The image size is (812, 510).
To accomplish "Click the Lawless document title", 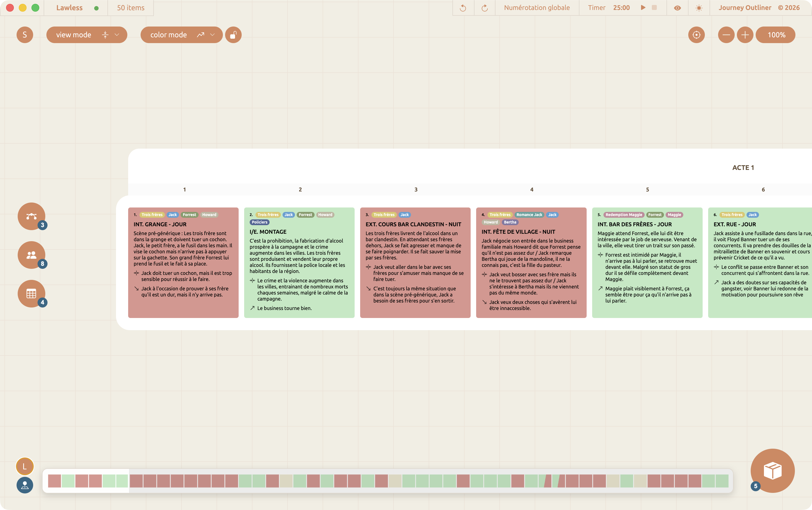I will pos(70,8).
